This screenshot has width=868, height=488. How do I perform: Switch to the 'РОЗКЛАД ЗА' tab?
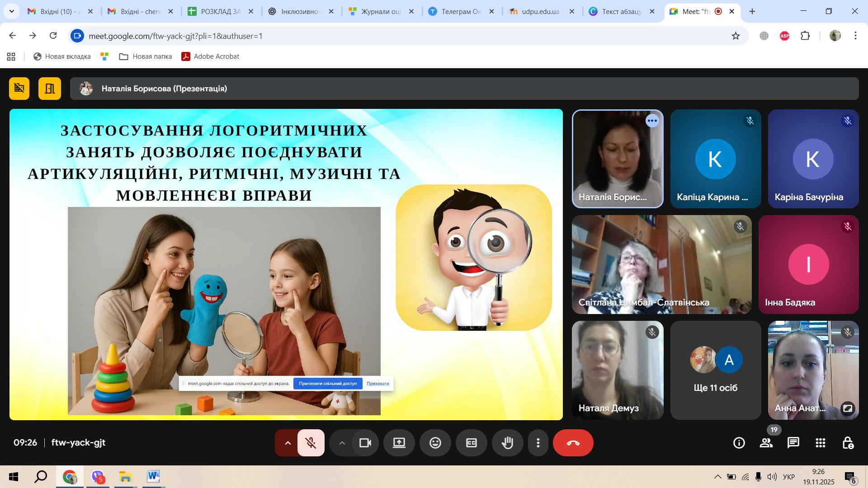pyautogui.click(x=221, y=11)
